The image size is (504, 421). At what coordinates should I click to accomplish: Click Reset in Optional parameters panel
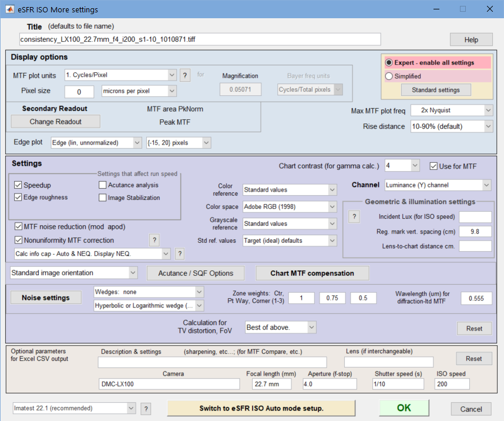coord(474,359)
